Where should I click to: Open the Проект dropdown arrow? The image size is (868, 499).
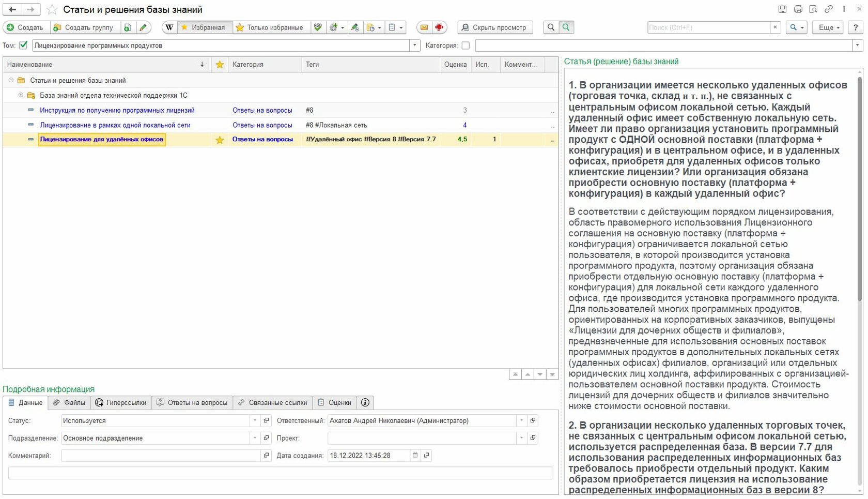(x=521, y=438)
